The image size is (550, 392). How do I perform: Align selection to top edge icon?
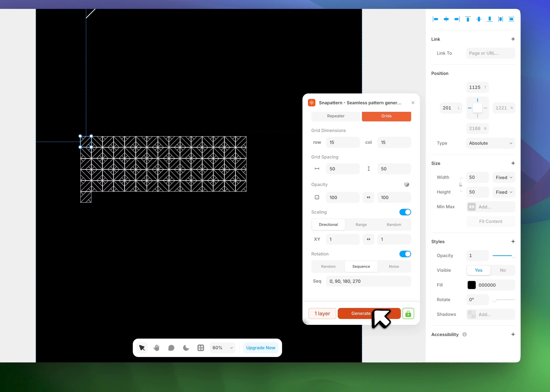pyautogui.click(x=468, y=19)
